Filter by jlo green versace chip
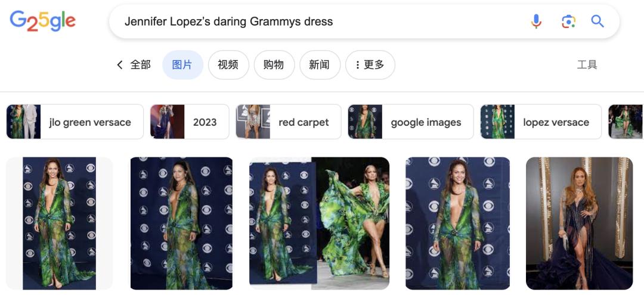Screen dimensions: 644x295 [x=75, y=122]
